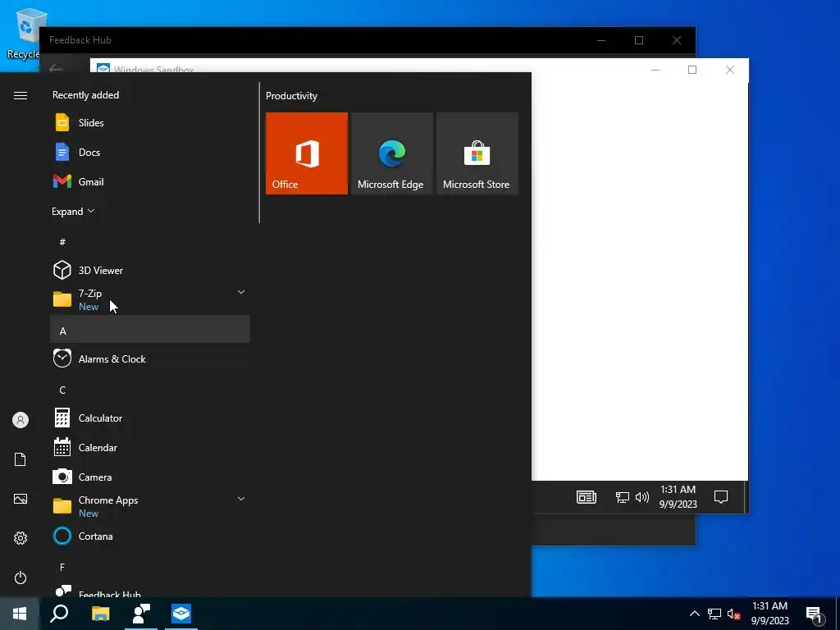Screen dimensions: 840x630
Task: Expand the Recently added list
Action: click(x=73, y=211)
